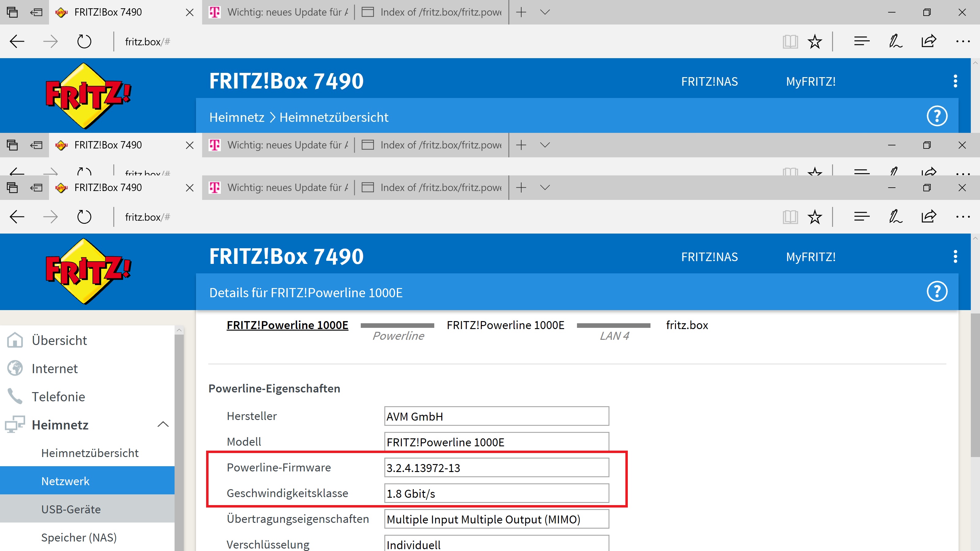Open the three-dot menu beside MyFRITZ! at bottom
980x551 pixels.
(x=955, y=257)
